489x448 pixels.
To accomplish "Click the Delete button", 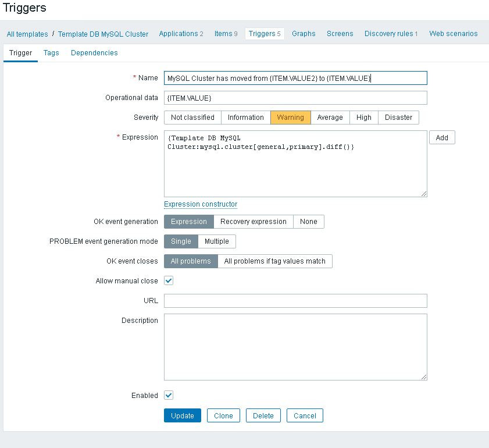I will [263, 415].
